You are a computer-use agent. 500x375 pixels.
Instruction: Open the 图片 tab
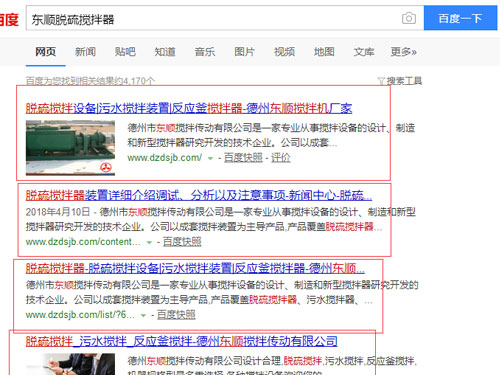point(244,52)
